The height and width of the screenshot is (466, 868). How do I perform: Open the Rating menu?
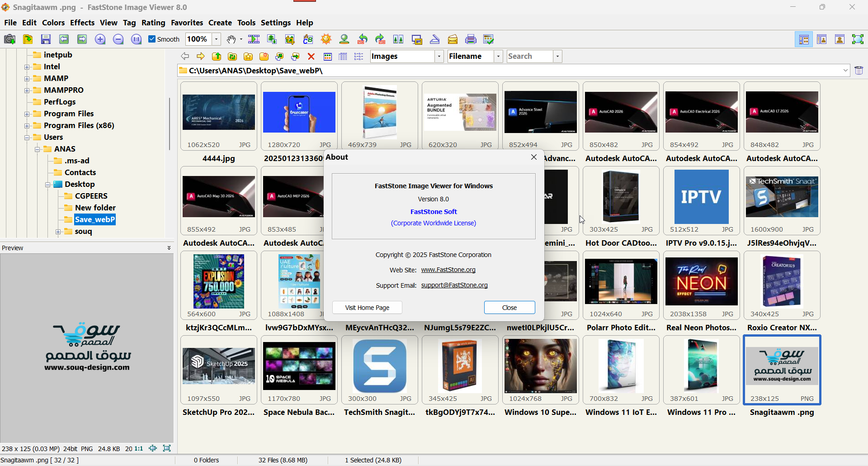point(153,23)
